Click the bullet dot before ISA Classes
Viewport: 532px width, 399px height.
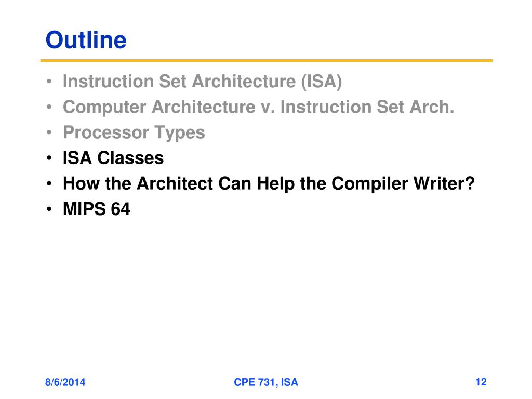49,158
